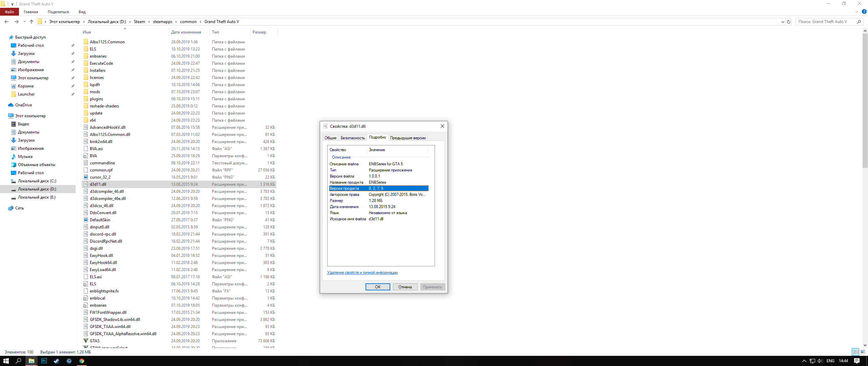Select Локальный диск (C:) in navigation pane

[37, 181]
